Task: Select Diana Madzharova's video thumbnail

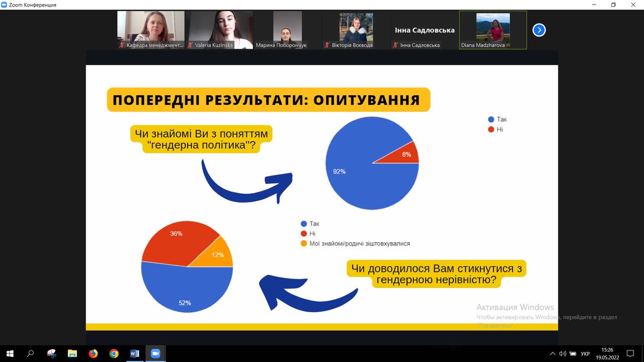Action: [x=493, y=30]
